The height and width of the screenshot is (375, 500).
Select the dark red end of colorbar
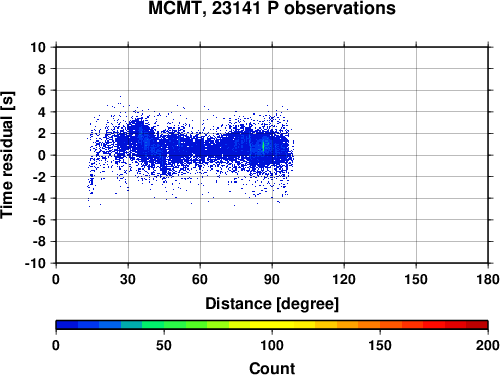[477, 325]
